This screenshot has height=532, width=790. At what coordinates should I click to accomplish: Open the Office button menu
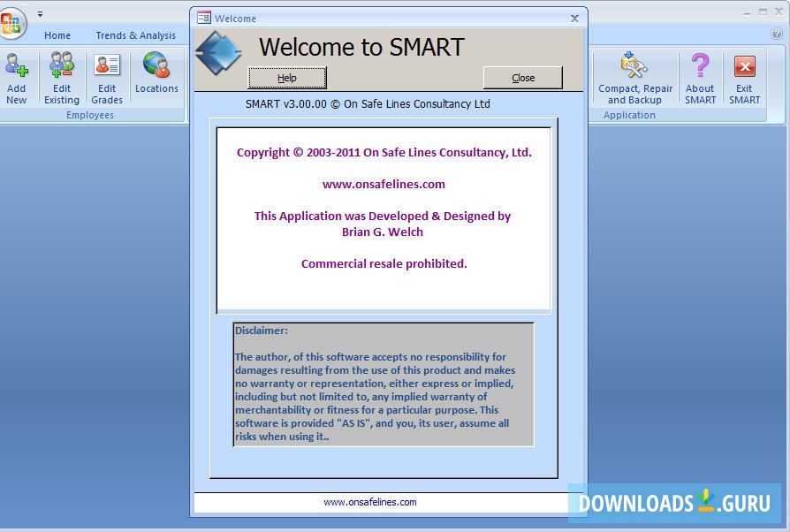click(x=11, y=23)
